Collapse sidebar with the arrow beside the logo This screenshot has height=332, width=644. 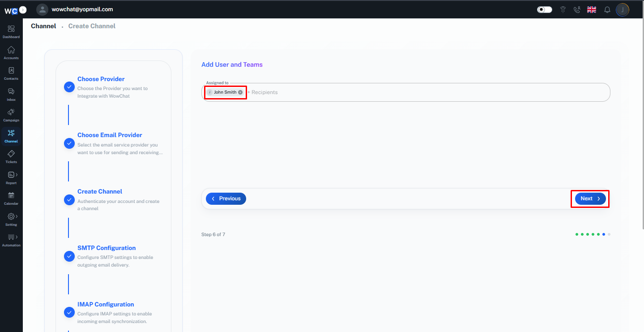click(23, 9)
